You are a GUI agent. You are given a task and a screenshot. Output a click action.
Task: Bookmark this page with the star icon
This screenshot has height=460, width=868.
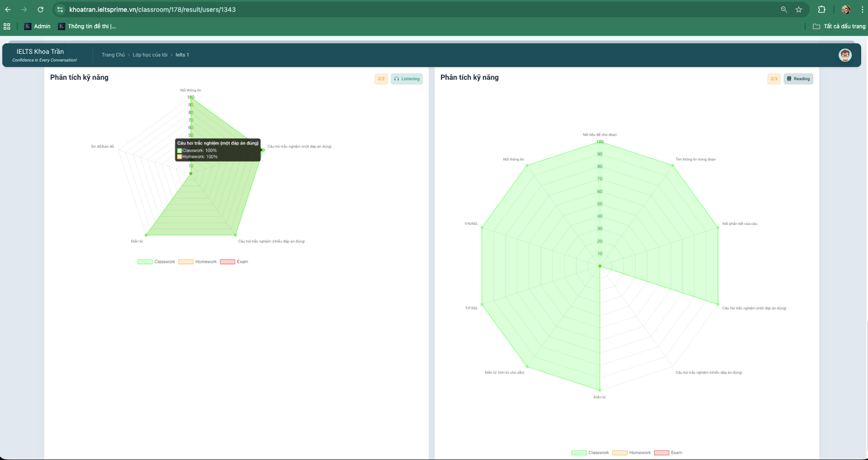click(x=798, y=10)
